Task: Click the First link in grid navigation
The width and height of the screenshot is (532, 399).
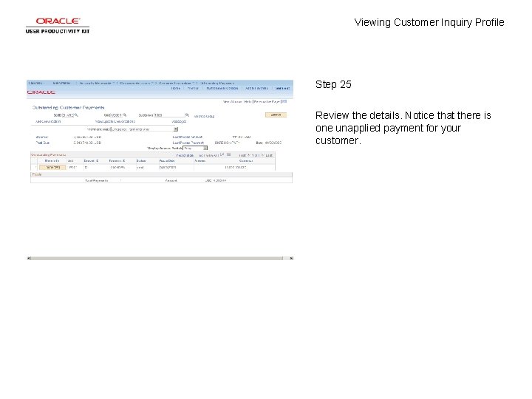Action: click(x=242, y=155)
